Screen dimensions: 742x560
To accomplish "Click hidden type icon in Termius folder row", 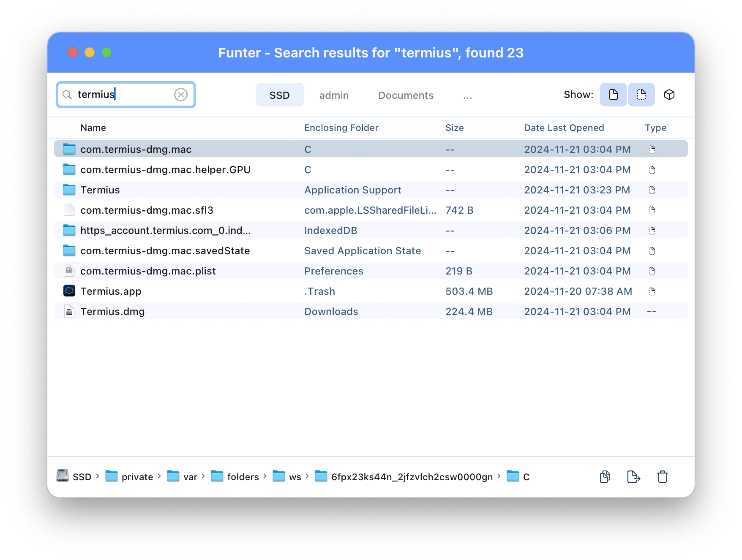I will pos(652,190).
